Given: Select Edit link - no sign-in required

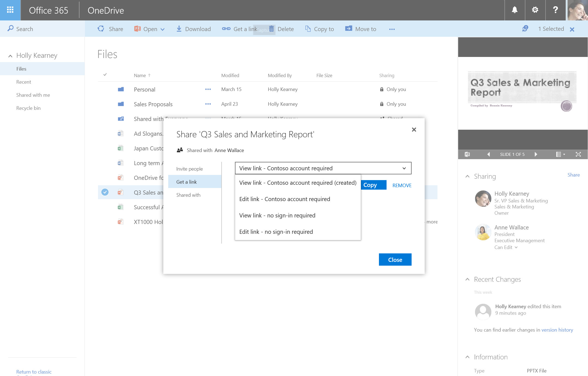Looking at the screenshot, I should (x=275, y=232).
